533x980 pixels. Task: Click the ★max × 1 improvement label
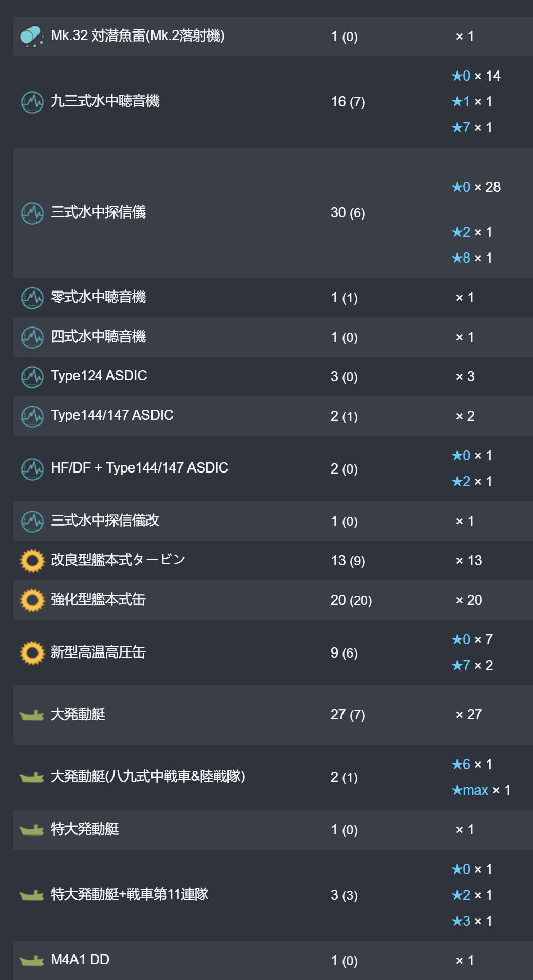pos(481,790)
